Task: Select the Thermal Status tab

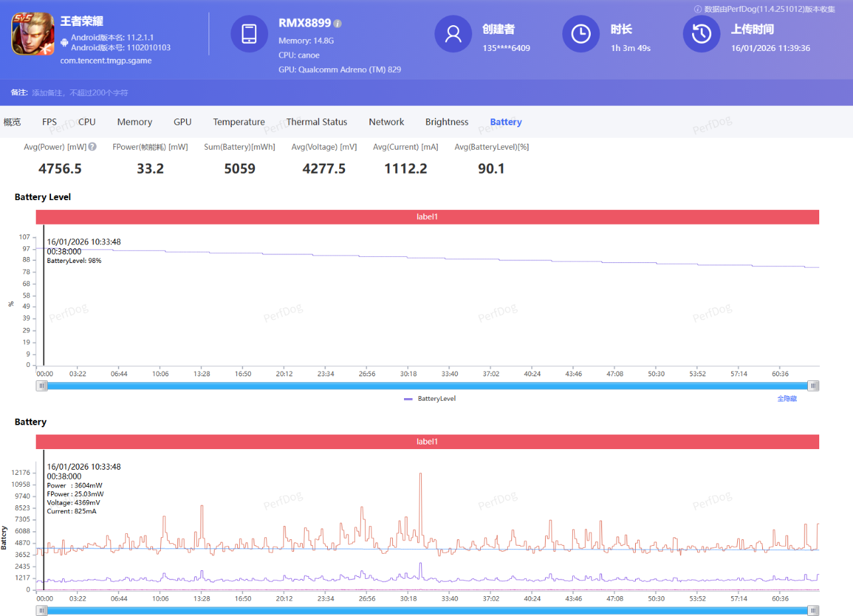Action: click(317, 122)
